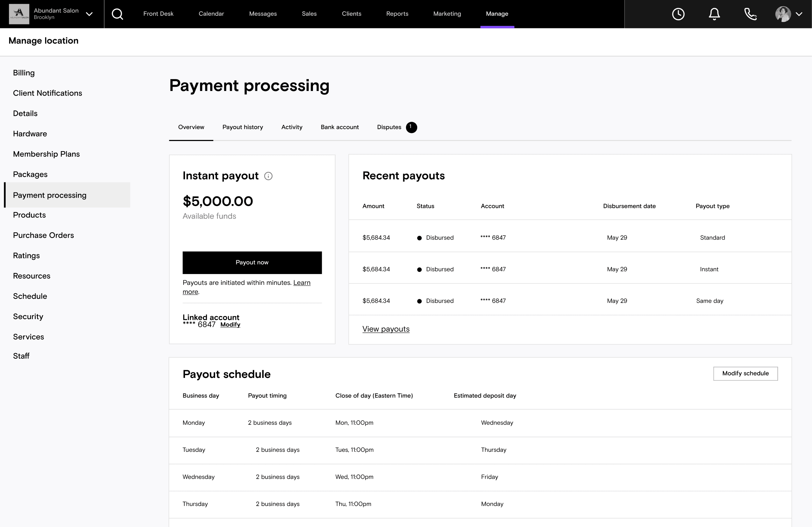Screen dimensions: 812x527
Task: Click the Disputes count badge
Action: [412, 127]
